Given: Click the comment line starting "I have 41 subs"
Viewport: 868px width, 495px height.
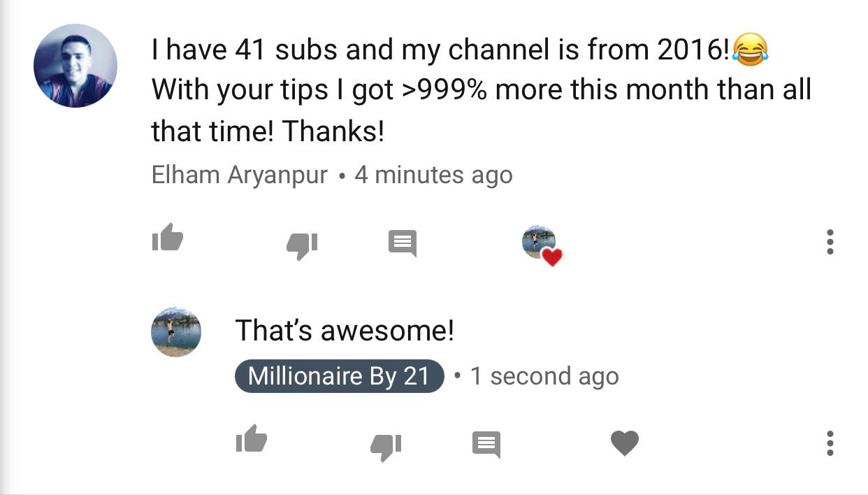Looking at the screenshot, I should [x=460, y=50].
